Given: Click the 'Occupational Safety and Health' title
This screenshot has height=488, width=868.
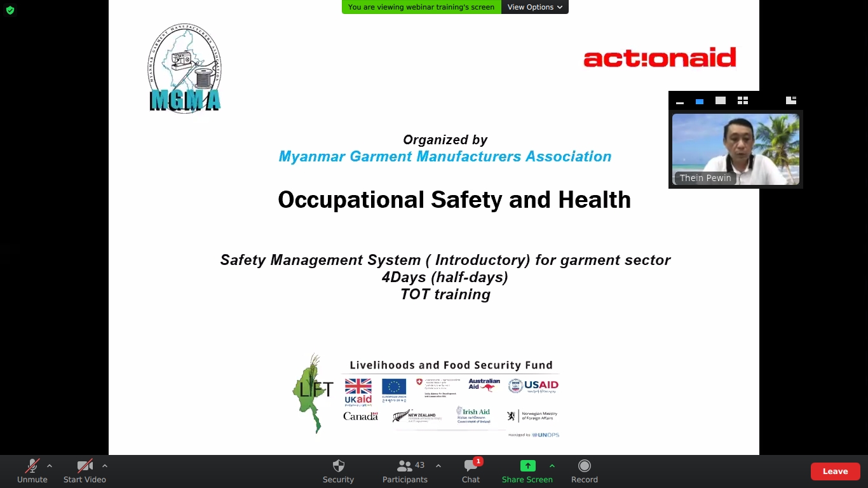Looking at the screenshot, I should 454,200.
